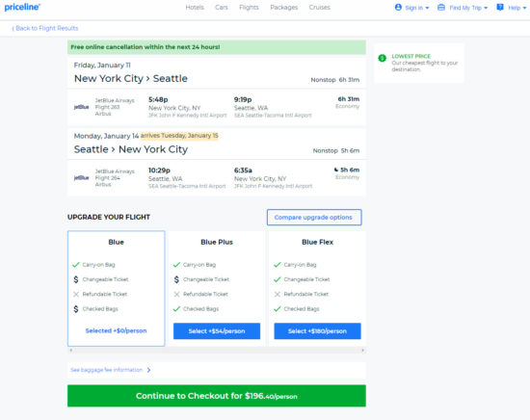This screenshot has height=420, width=530.
Task: Select Blue Flex for +$180/person
Action: pos(317,331)
